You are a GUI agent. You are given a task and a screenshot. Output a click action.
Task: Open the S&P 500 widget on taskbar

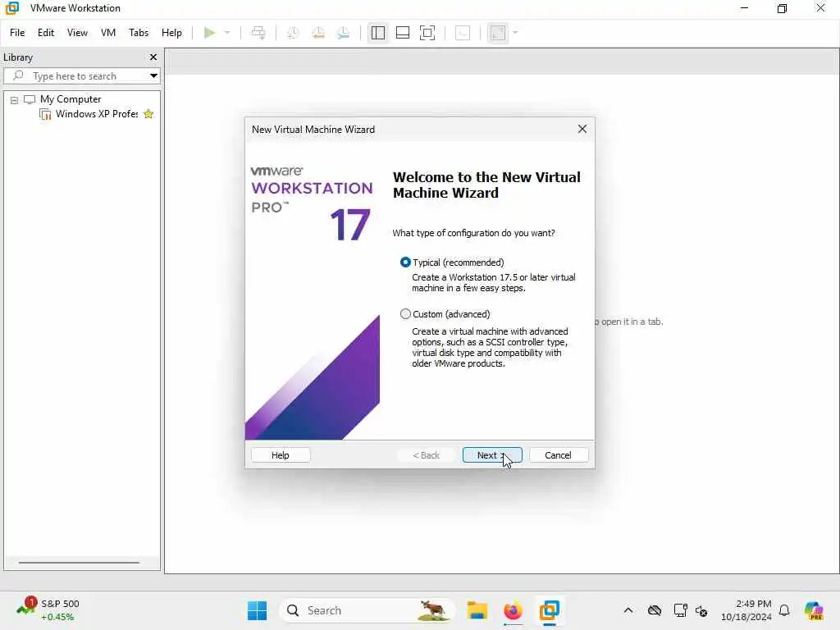tap(48, 610)
